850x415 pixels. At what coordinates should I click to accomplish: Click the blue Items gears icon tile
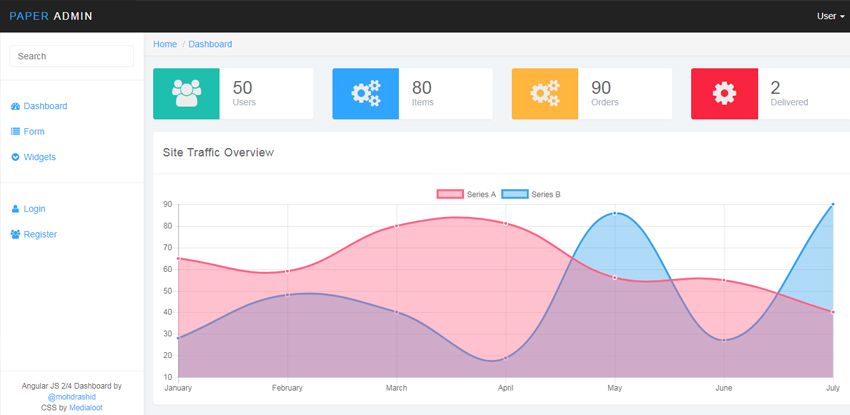[x=366, y=94]
